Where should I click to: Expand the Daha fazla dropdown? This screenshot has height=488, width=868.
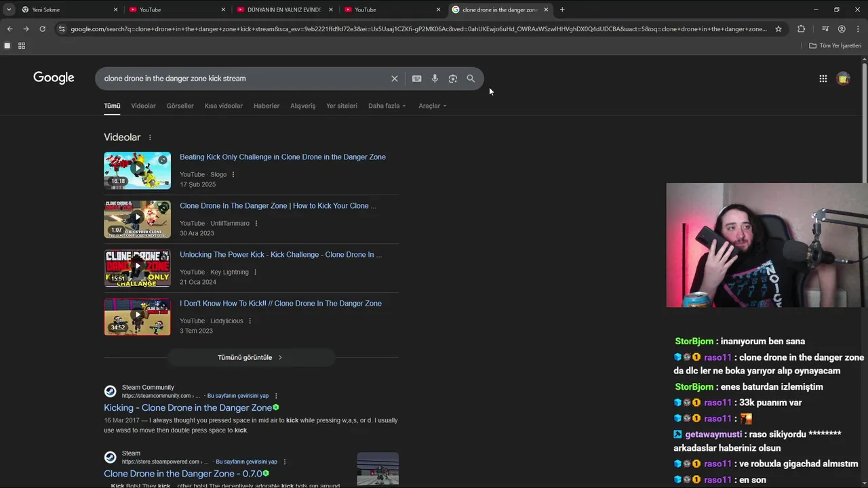click(387, 106)
